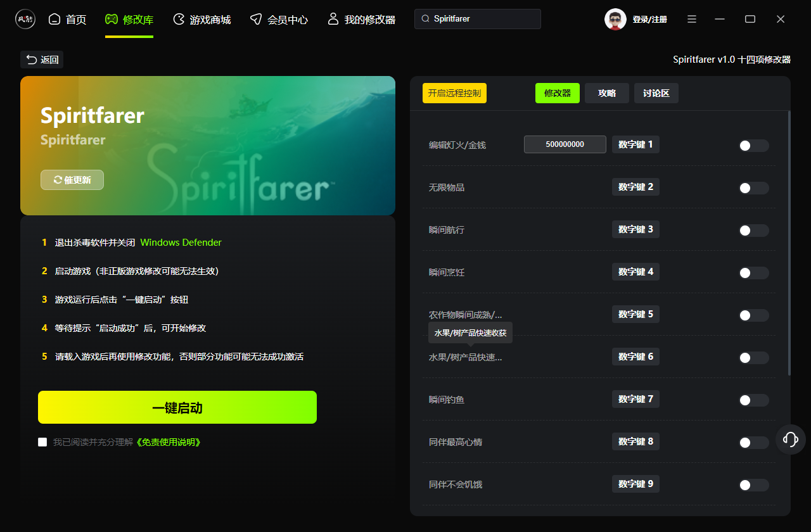811x532 pixels.
Task: Click the 一键启动 launch button
Action: (177, 407)
